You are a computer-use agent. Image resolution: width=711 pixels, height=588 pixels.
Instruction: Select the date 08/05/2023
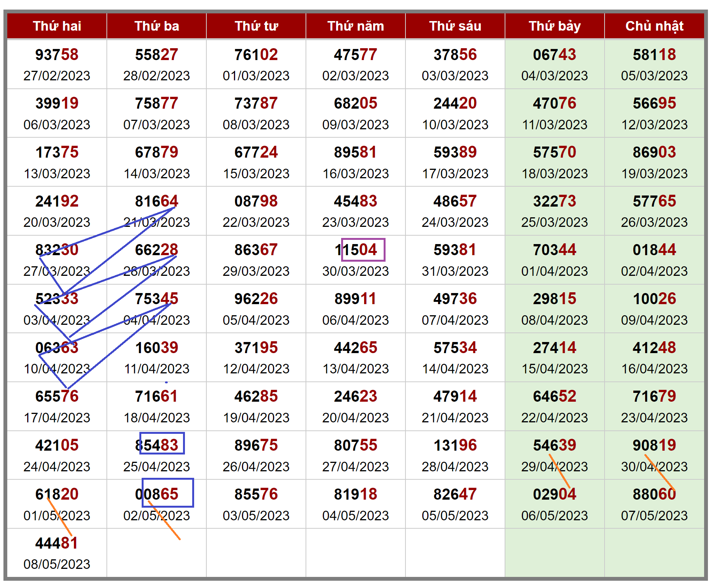point(57,564)
